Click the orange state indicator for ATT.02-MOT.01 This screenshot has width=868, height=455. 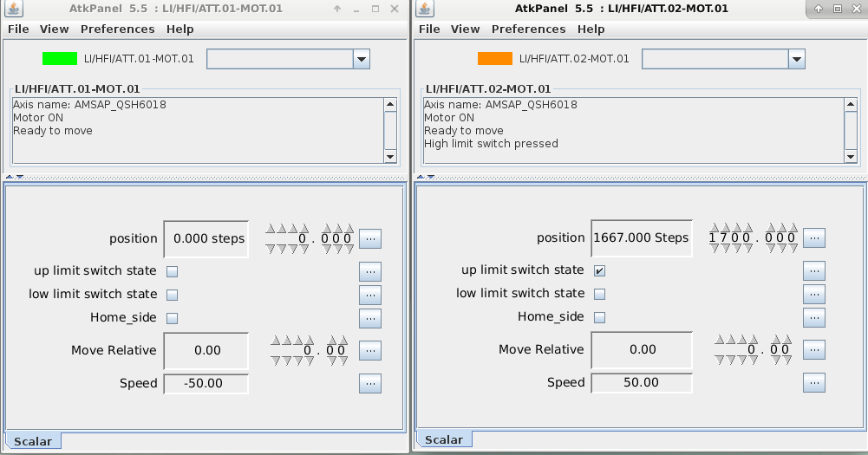495,59
